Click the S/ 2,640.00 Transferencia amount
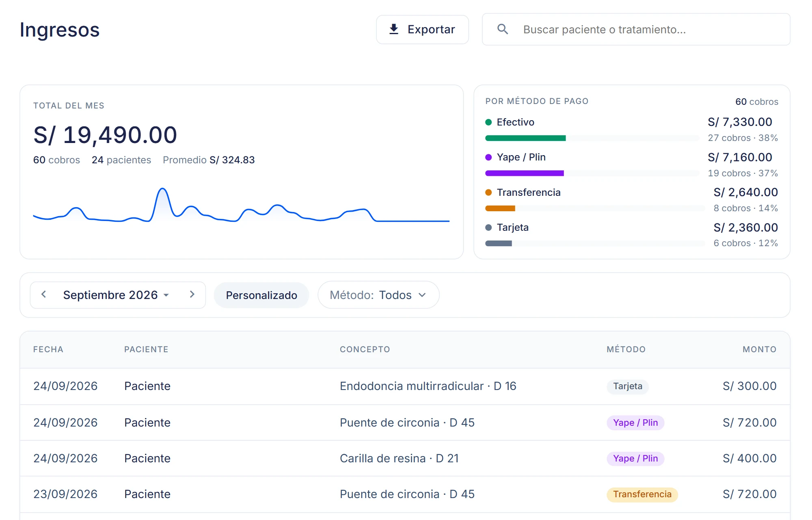The height and width of the screenshot is (520, 812). [746, 192]
